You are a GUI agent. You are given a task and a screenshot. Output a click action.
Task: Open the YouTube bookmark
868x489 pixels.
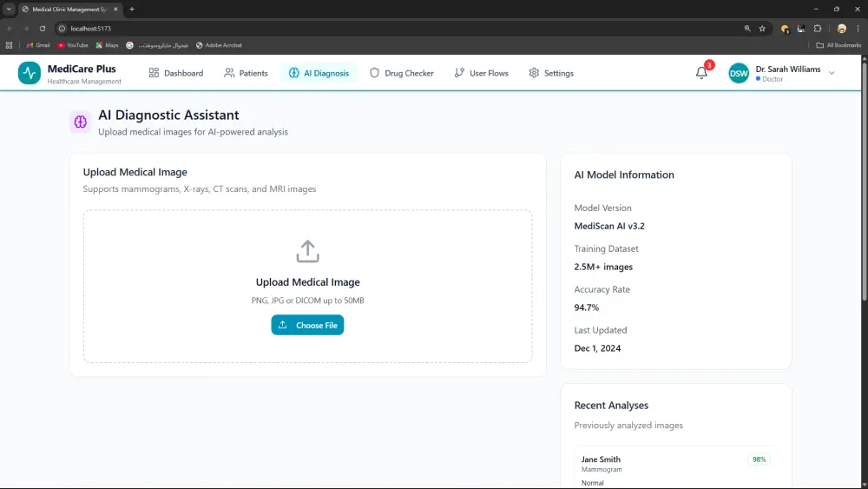(73, 45)
